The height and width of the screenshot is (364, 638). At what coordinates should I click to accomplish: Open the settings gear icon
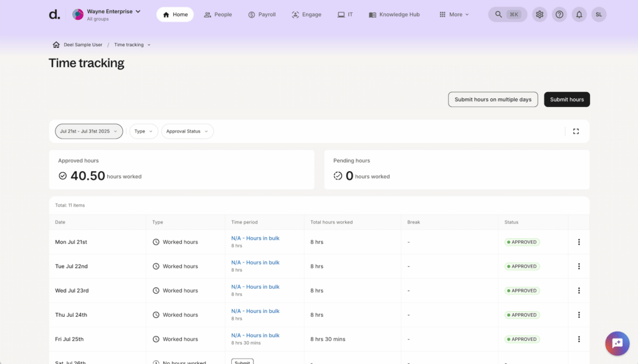pyautogui.click(x=540, y=14)
